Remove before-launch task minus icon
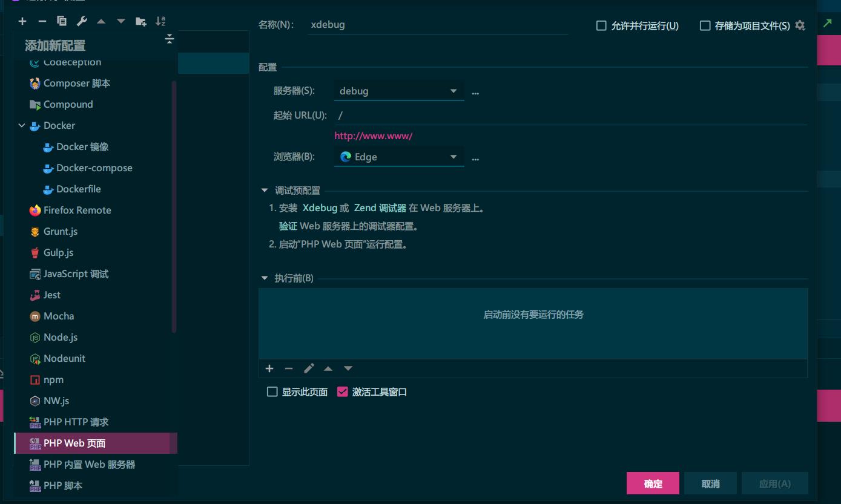The width and height of the screenshot is (841, 504). 289,368
